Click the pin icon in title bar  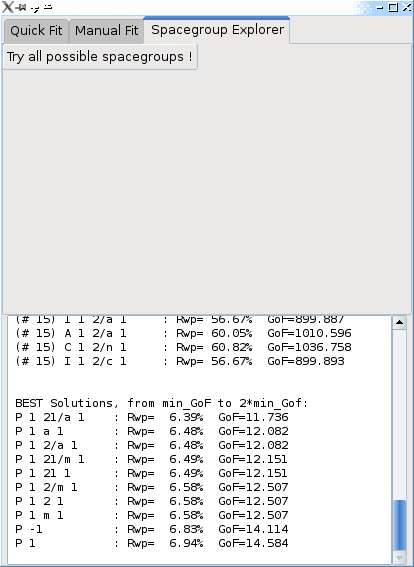21,7
